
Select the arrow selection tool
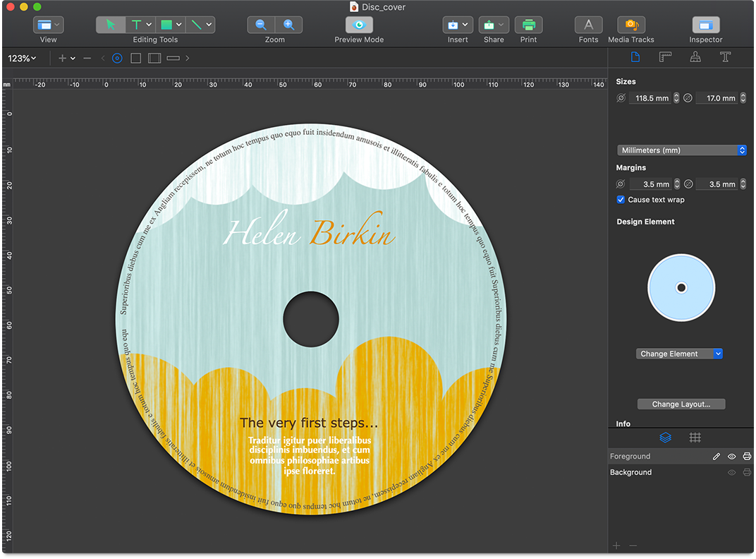click(x=110, y=25)
